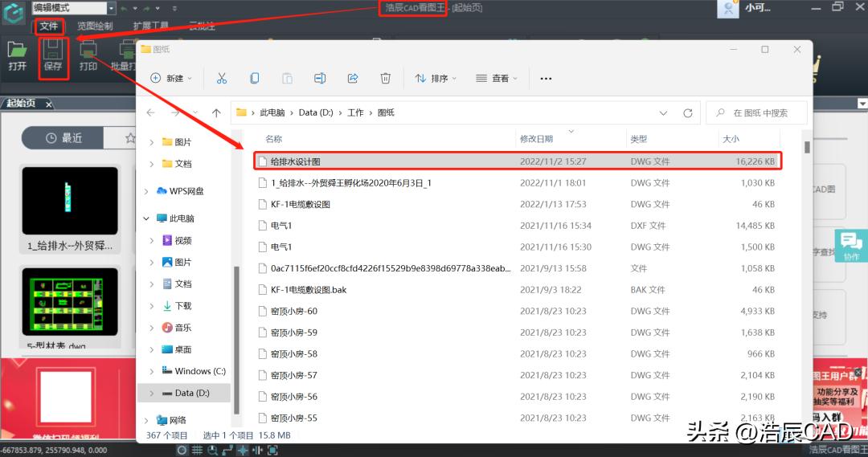Image resolution: width=868 pixels, height=457 pixels.
Task: Click the file icon of 给排水设计图
Action: pos(263,161)
